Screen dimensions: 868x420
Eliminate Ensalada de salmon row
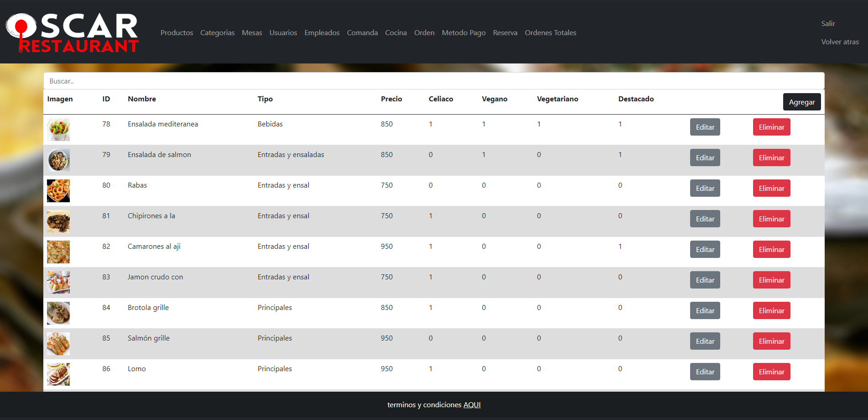click(x=771, y=157)
